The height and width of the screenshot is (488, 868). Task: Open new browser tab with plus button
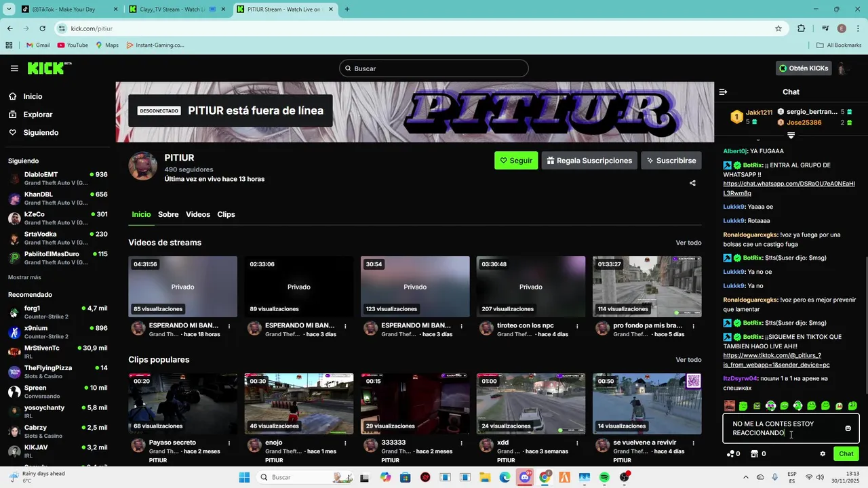[347, 9]
